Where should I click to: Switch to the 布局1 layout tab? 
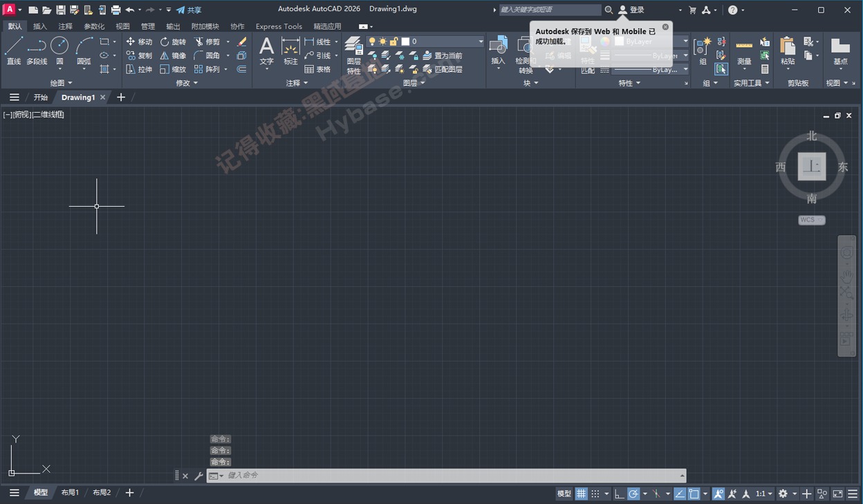pyautogui.click(x=70, y=493)
